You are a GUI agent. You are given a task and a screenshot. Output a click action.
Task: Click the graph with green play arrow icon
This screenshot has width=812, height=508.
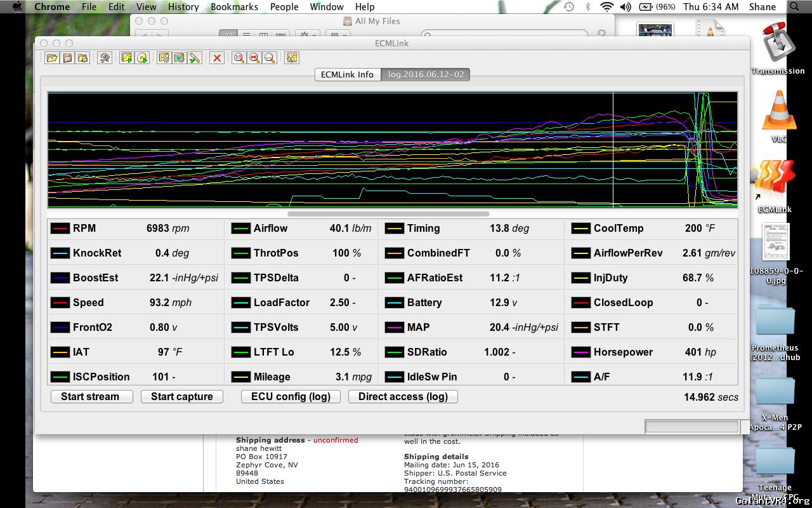[127, 58]
